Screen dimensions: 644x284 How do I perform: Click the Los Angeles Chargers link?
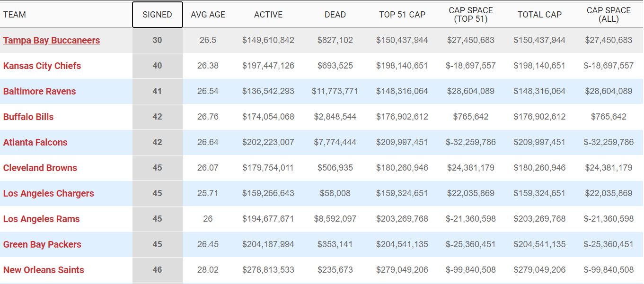click(x=49, y=193)
